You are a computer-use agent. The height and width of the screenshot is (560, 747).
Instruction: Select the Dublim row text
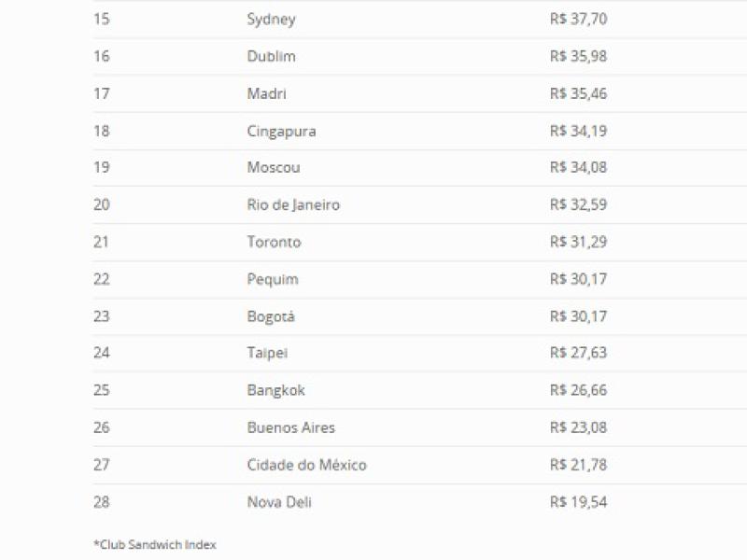click(271, 57)
